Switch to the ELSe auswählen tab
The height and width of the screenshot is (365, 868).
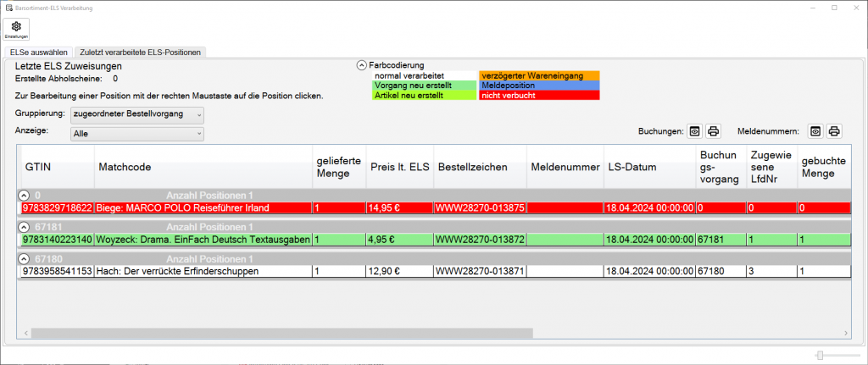[39, 53]
